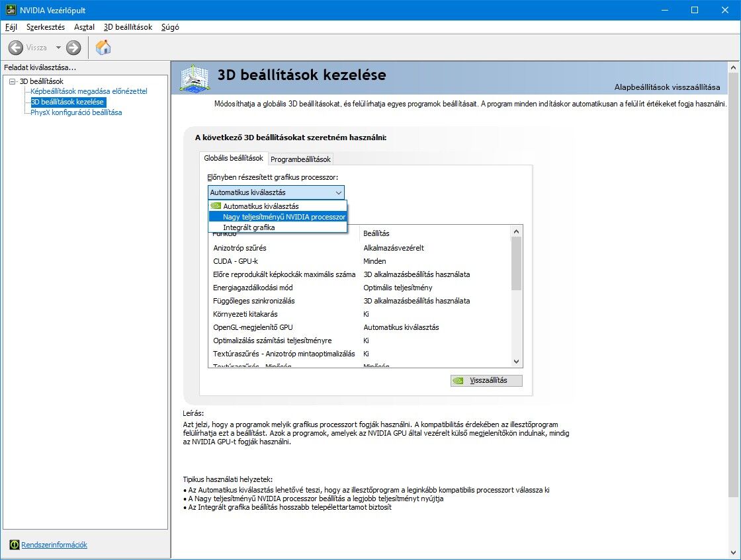Collapse the 3D beállítások tree node
The image size is (741, 560).
point(13,81)
